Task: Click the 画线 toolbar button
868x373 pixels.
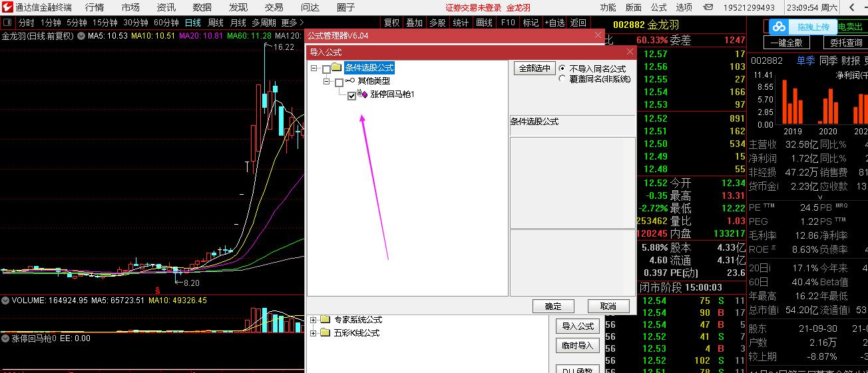Action: point(484,23)
